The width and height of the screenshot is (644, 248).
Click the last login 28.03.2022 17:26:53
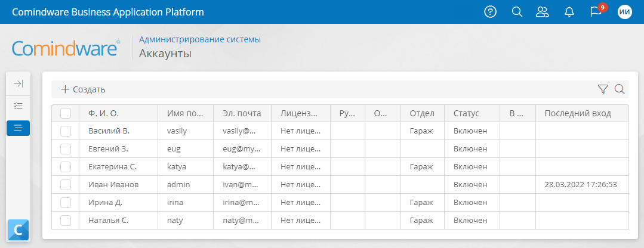click(x=581, y=184)
